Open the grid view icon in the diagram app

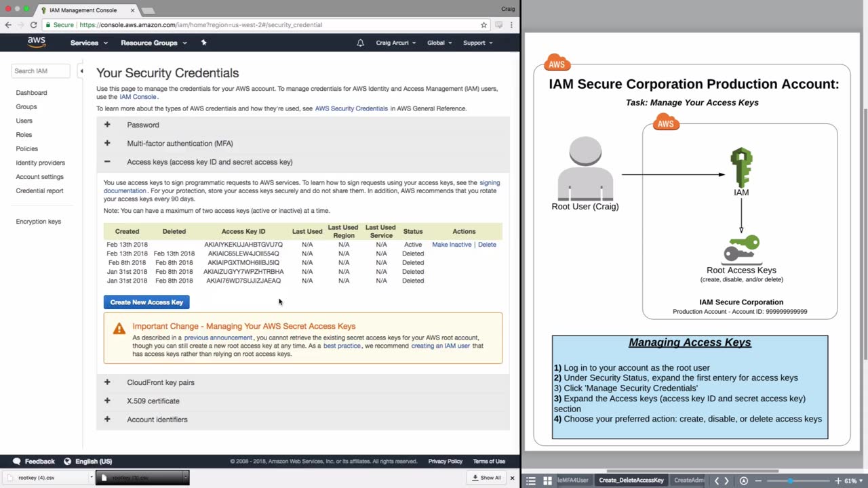547,481
